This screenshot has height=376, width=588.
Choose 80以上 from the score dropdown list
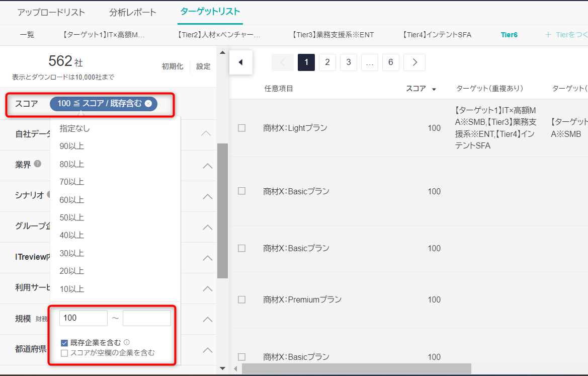coord(72,164)
